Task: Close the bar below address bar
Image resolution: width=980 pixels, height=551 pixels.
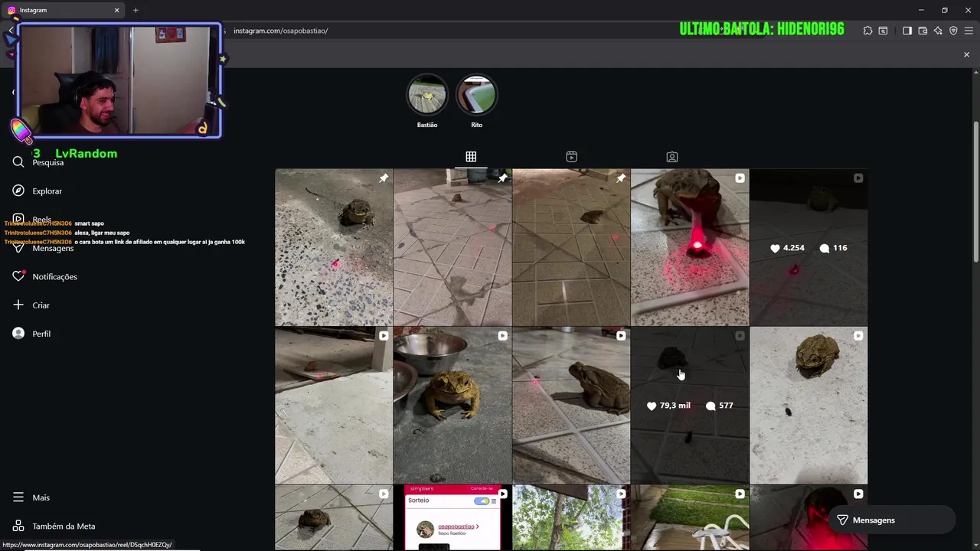Action: pyautogui.click(x=966, y=55)
